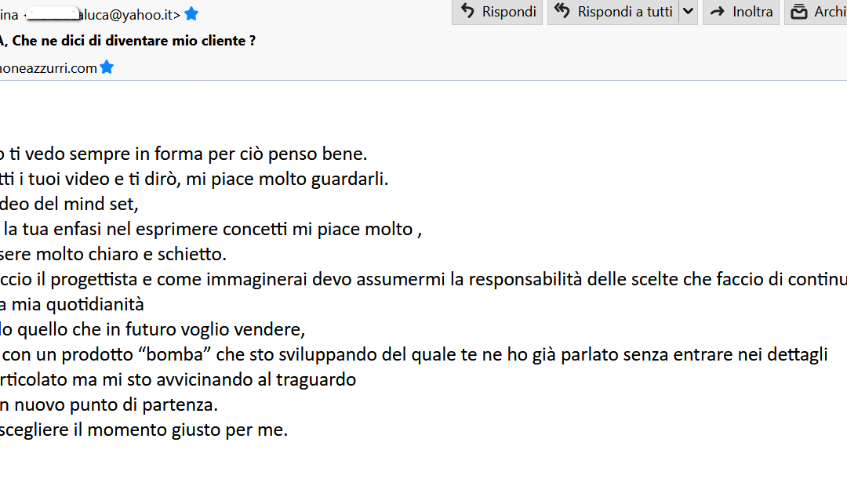Screen dimensions: 847x504
Task: Click the Rispondi a tutti double-arrow icon
Action: (x=562, y=12)
